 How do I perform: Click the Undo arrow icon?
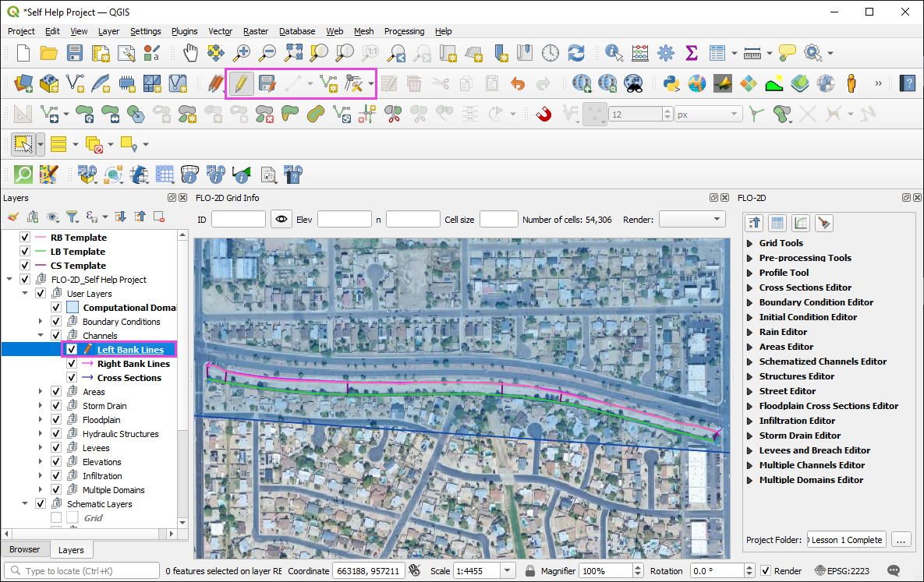(x=518, y=83)
